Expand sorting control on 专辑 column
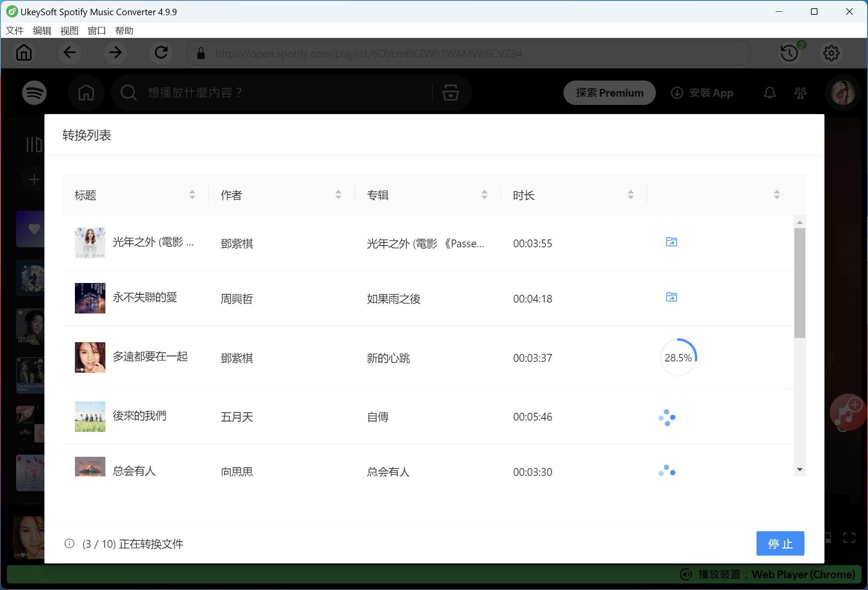 [485, 195]
